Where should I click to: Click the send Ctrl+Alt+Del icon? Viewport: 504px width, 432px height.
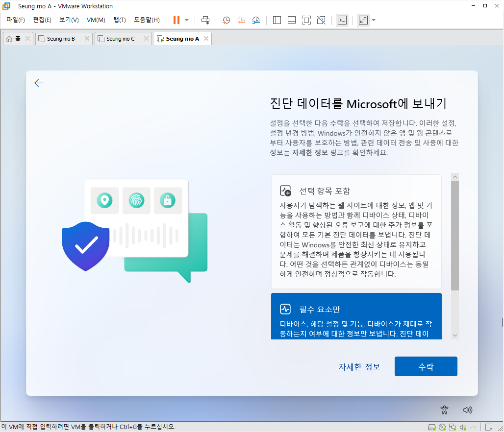[205, 20]
